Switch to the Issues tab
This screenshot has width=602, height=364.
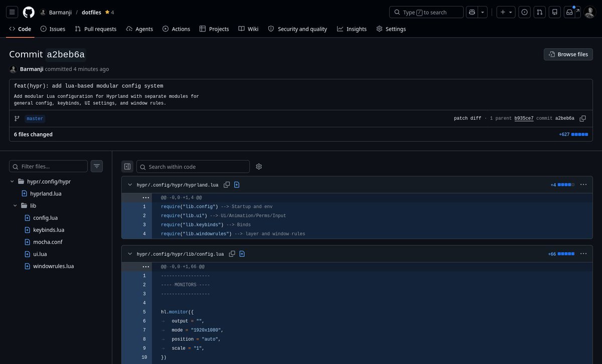click(53, 29)
